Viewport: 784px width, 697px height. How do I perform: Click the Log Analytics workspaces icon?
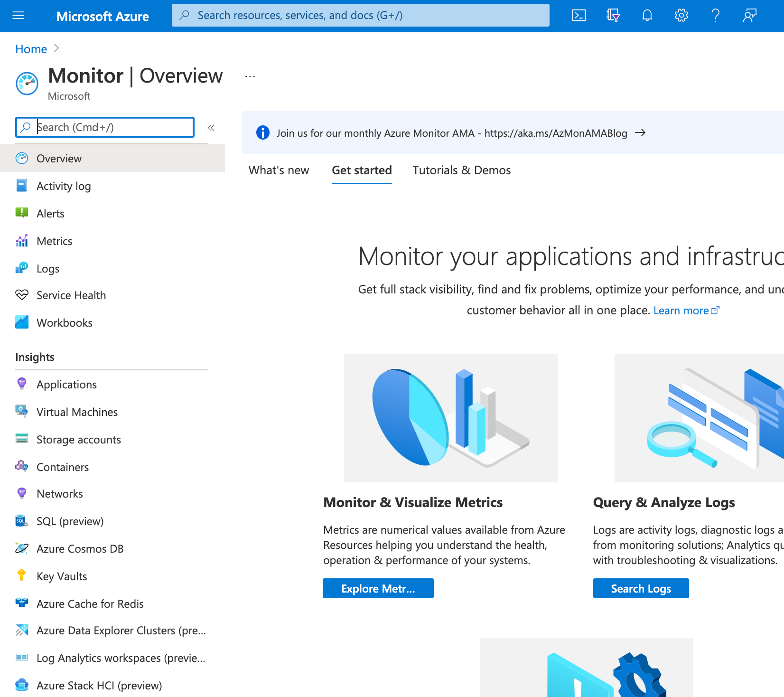coord(22,658)
